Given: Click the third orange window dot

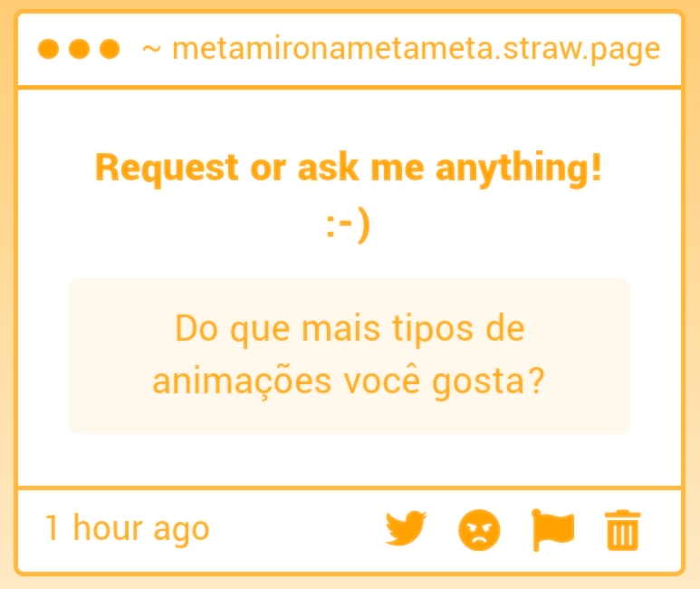Looking at the screenshot, I should coord(109,49).
